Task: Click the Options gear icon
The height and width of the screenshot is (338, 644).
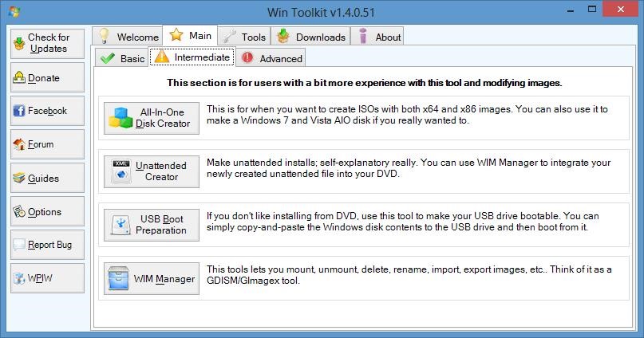Action: pyautogui.click(x=20, y=212)
